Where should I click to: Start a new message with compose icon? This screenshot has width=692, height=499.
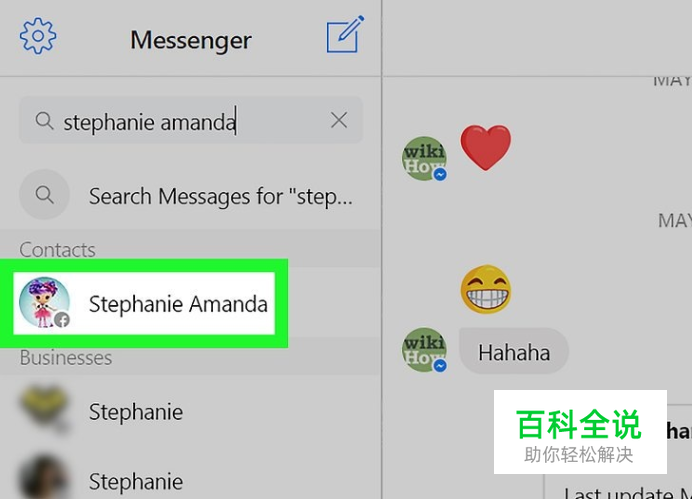point(345,34)
